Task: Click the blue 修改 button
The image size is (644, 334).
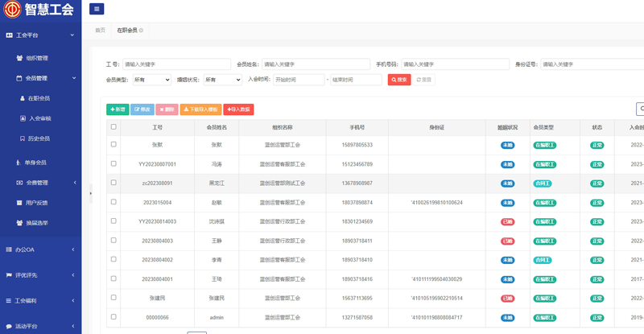Action: [142, 109]
